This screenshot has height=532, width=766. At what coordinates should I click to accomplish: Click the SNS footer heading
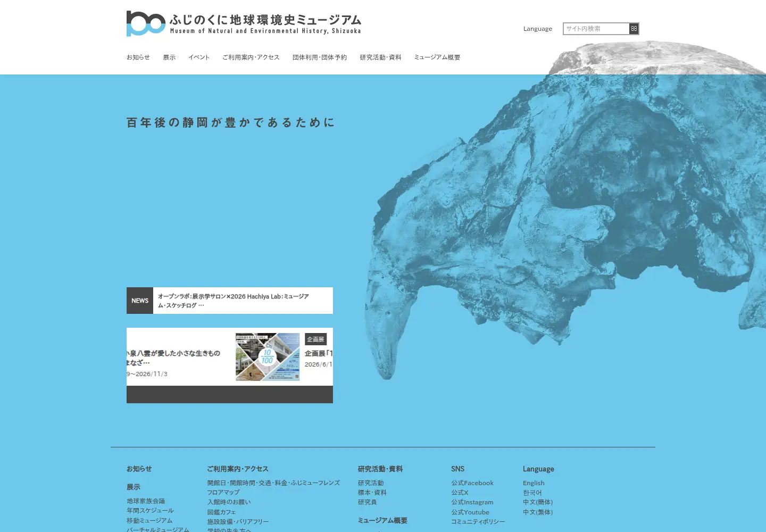pyautogui.click(x=457, y=469)
